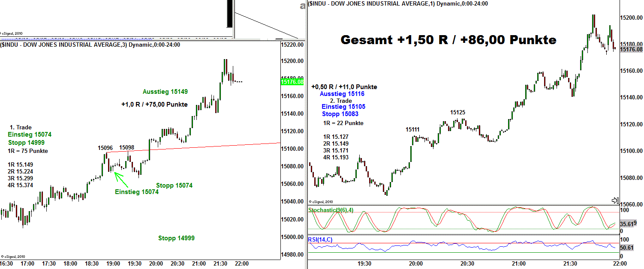Click the 3-minute $INDU chart title
This screenshot has width=644, height=269.
(x=90, y=45)
